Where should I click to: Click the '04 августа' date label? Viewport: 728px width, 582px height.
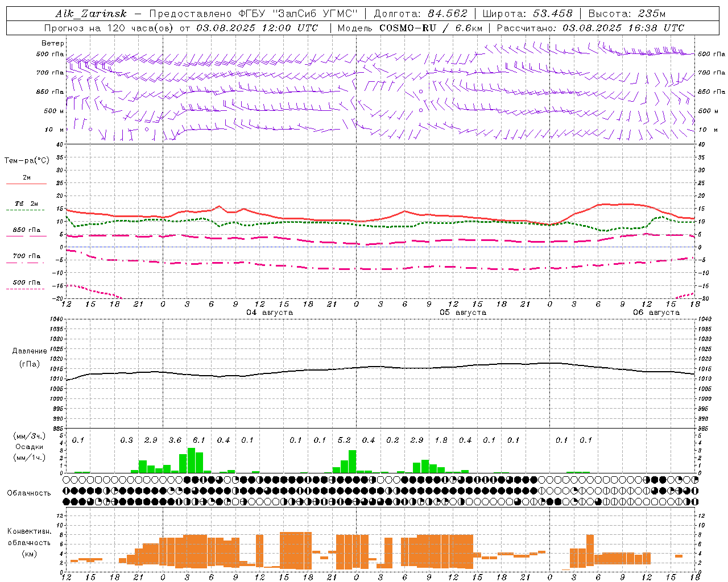tap(269, 312)
